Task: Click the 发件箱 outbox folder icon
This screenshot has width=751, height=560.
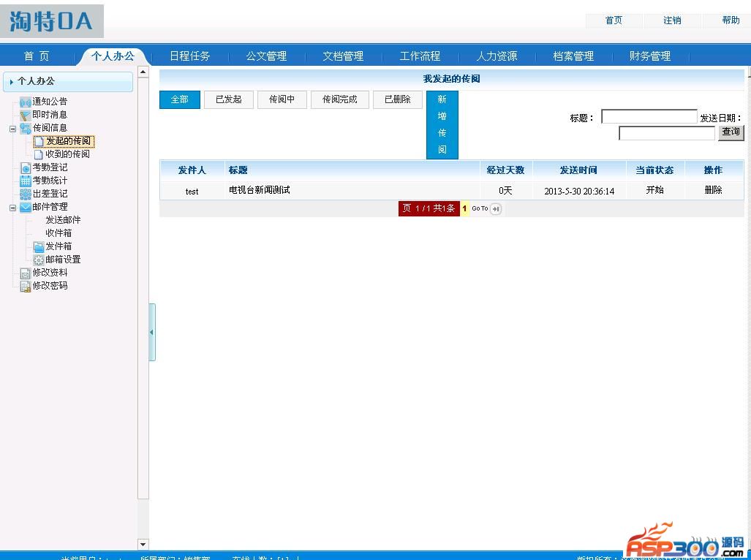Action: pos(39,246)
